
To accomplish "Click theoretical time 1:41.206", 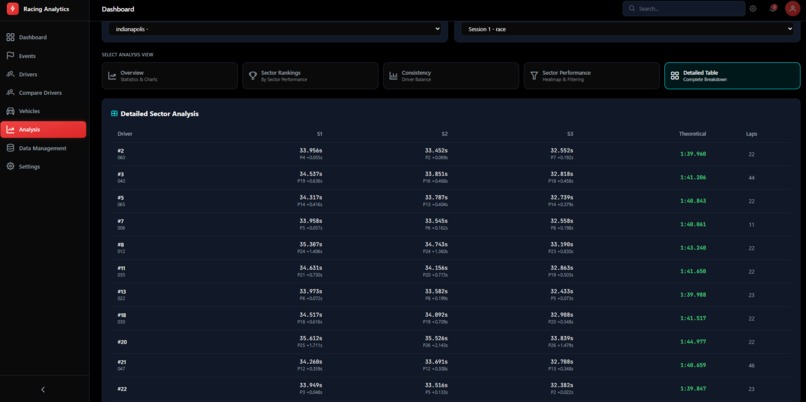I will 693,177.
